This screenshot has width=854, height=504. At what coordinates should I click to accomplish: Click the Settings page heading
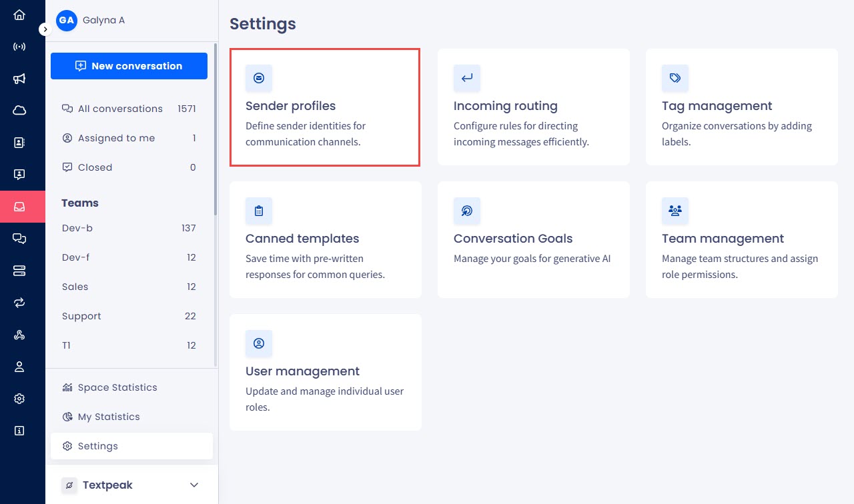(x=263, y=24)
